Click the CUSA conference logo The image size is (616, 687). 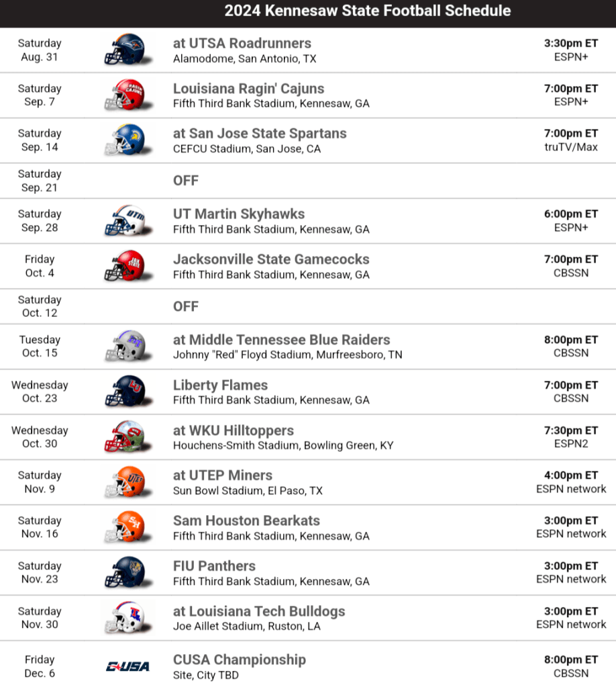(127, 666)
